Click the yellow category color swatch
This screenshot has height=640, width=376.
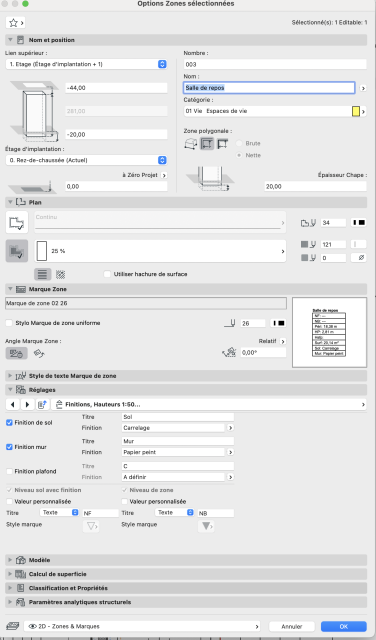point(356,111)
